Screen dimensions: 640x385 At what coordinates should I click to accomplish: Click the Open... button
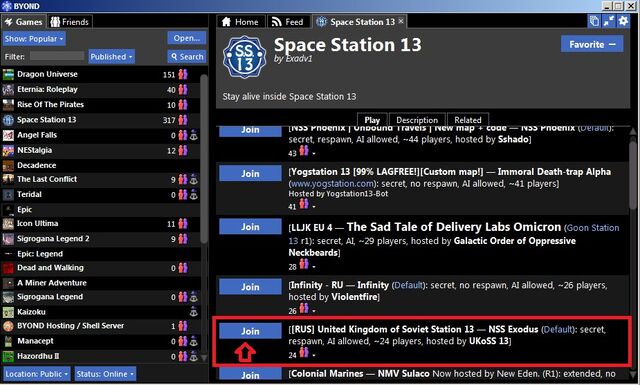(187, 38)
